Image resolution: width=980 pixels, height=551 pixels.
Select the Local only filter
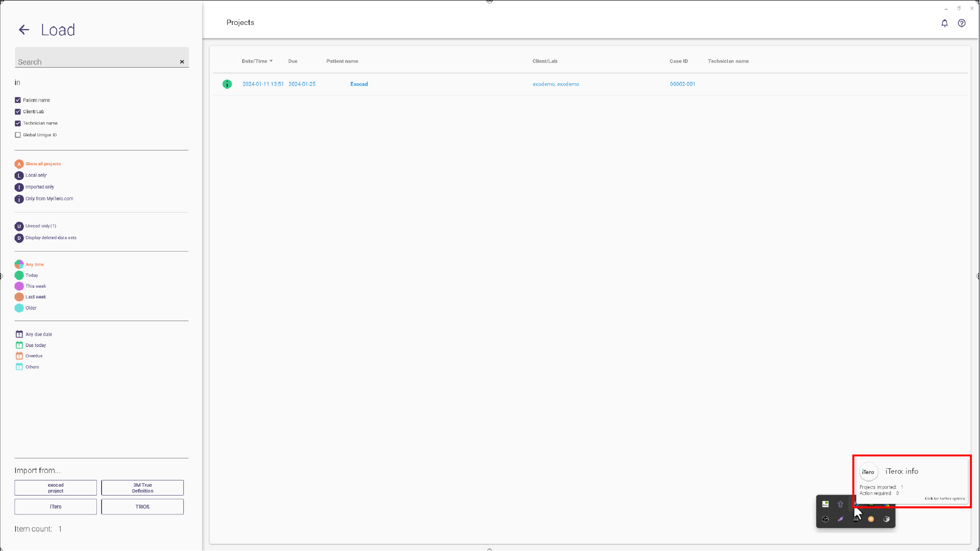[31, 175]
